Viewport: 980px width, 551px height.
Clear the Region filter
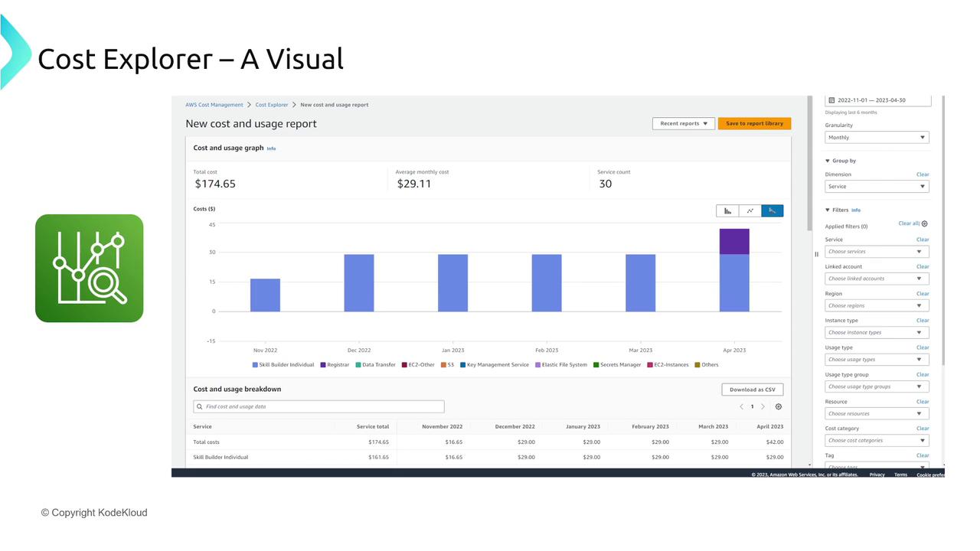(x=923, y=294)
